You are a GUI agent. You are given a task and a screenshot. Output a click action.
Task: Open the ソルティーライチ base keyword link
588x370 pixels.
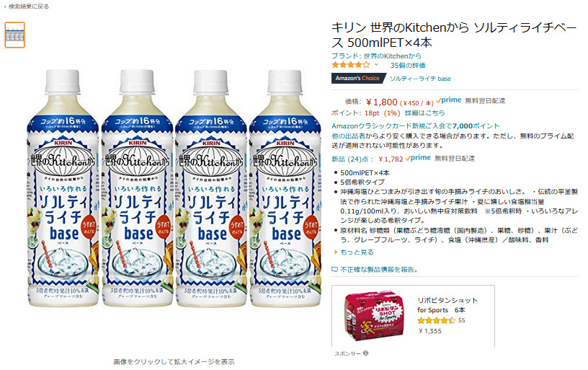tap(420, 79)
